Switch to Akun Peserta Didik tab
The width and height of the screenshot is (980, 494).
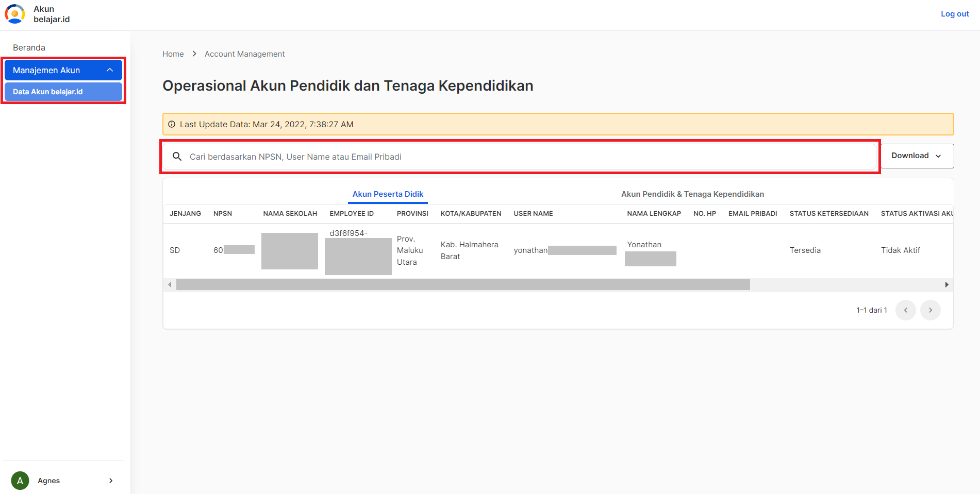pos(388,194)
